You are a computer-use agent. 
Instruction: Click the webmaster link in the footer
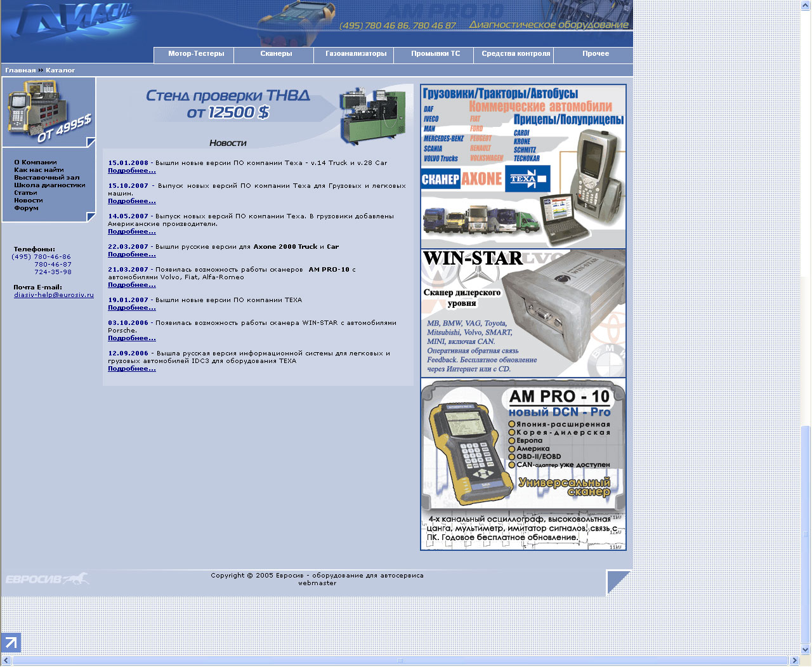(317, 583)
